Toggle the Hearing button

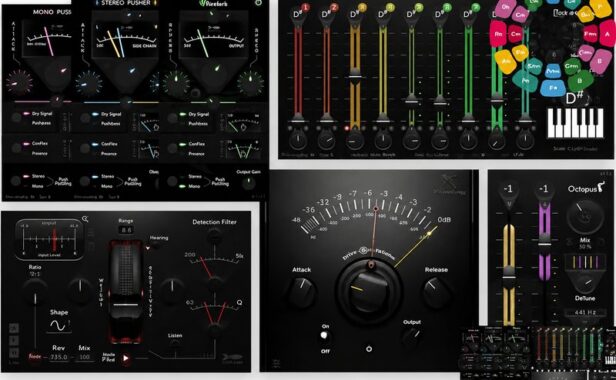(x=156, y=245)
